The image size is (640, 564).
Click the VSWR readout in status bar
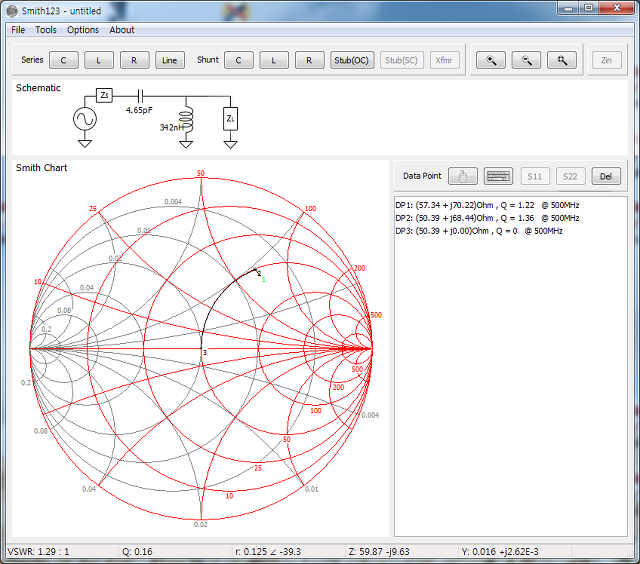click(38, 552)
